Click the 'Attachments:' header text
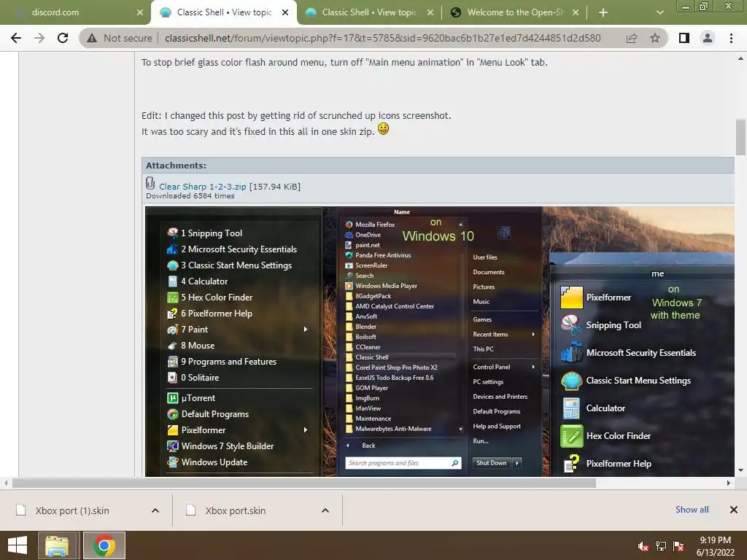 pyautogui.click(x=176, y=166)
